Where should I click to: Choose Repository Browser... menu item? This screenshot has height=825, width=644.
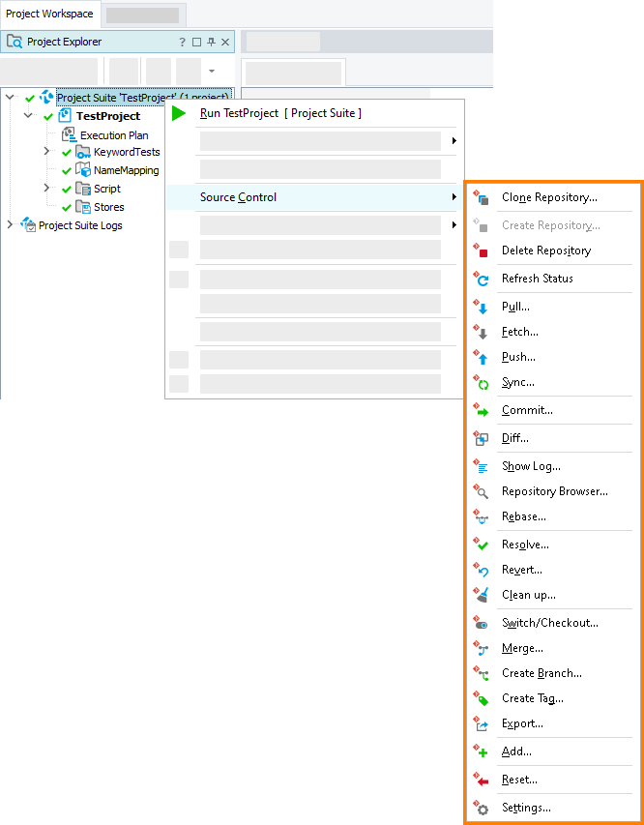point(552,491)
